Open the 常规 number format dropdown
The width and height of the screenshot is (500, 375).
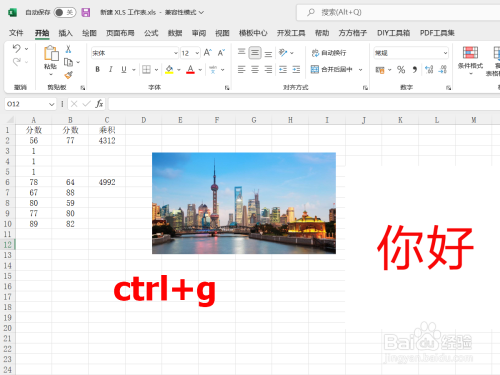445,53
